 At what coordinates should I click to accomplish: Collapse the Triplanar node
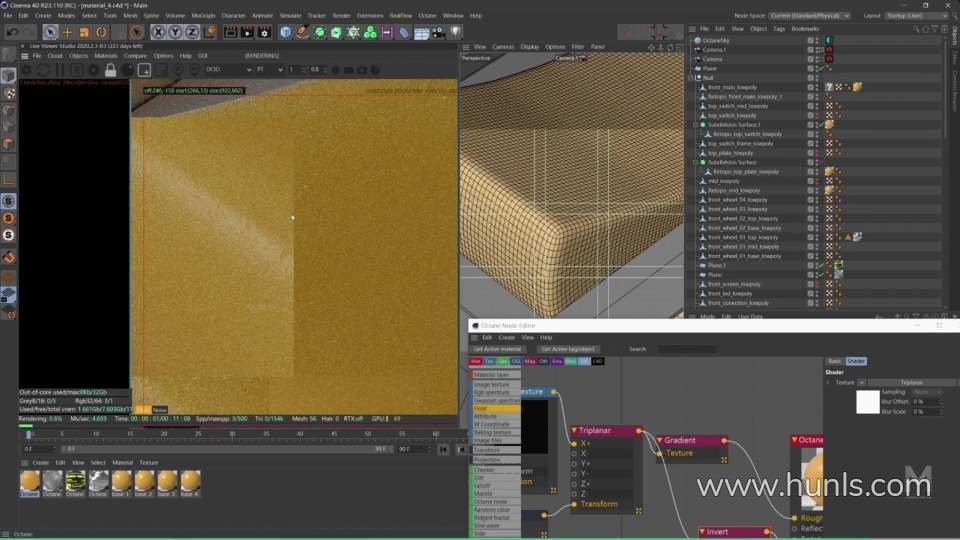click(575, 431)
